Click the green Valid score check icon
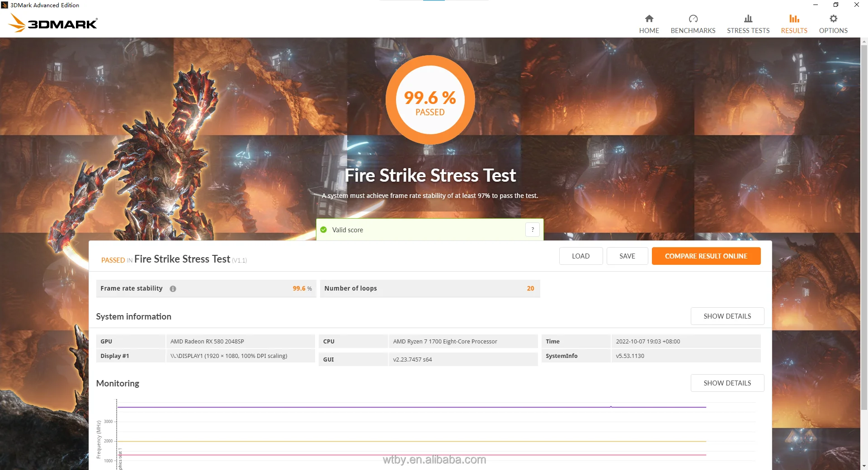This screenshot has height=470, width=868. 324,230
